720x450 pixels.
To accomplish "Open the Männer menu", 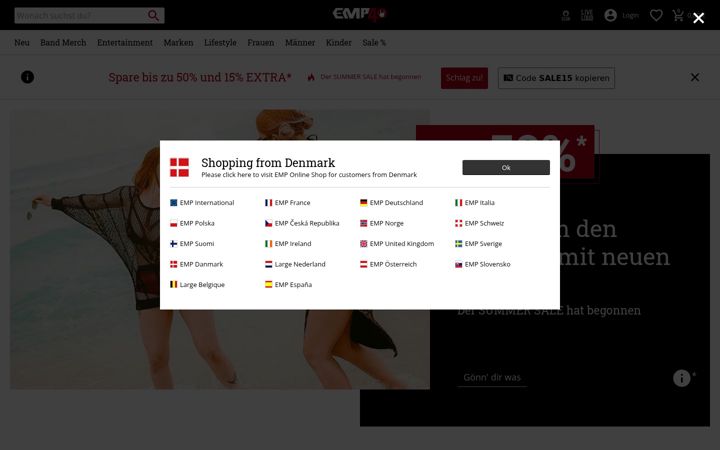I will pyautogui.click(x=300, y=42).
